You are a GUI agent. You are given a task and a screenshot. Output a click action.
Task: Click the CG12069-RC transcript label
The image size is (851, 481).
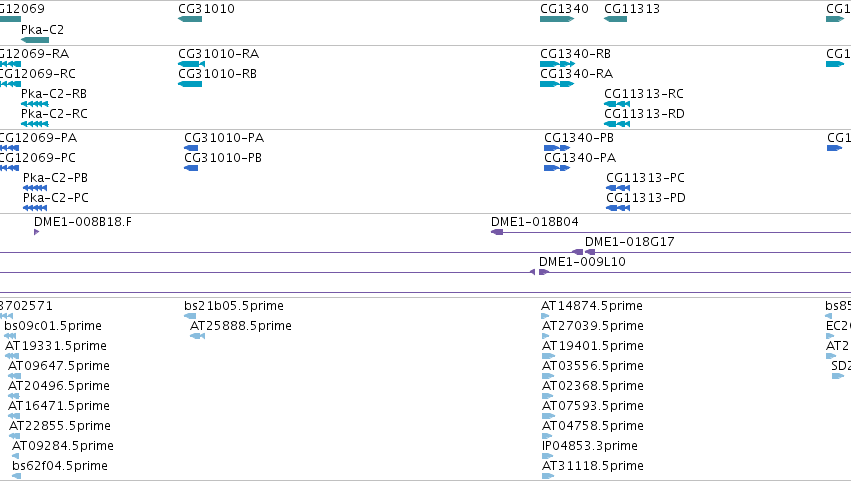(x=37, y=74)
